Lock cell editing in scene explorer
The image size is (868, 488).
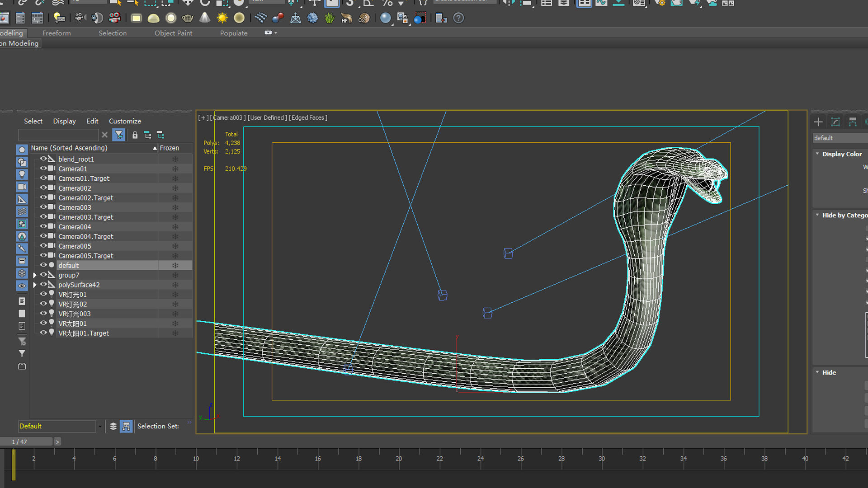pos(135,135)
